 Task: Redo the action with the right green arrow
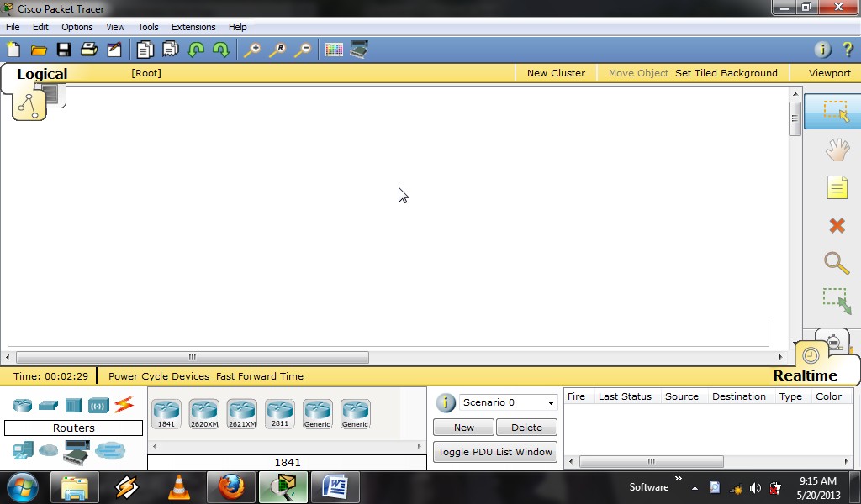click(221, 50)
